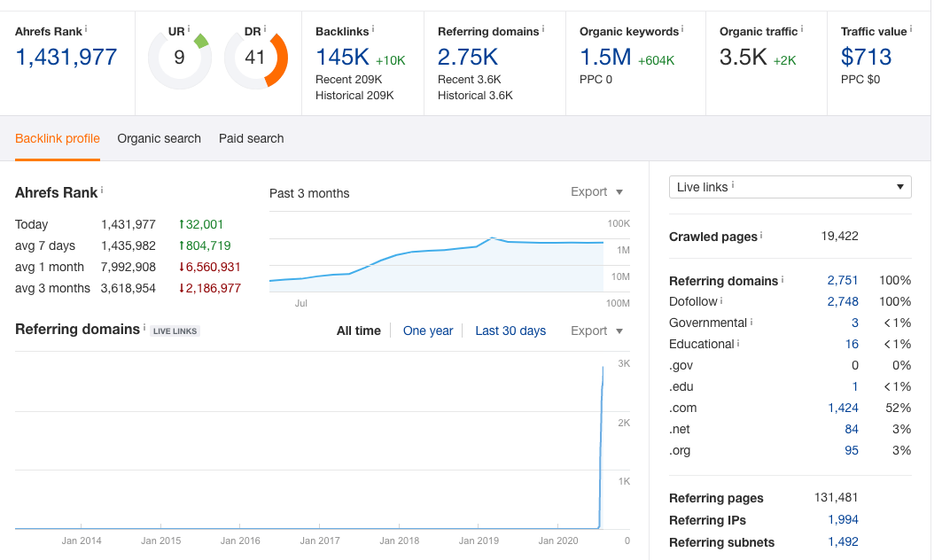942x560 pixels.
Task: Click info icon beside UR label
Action: click(189, 28)
